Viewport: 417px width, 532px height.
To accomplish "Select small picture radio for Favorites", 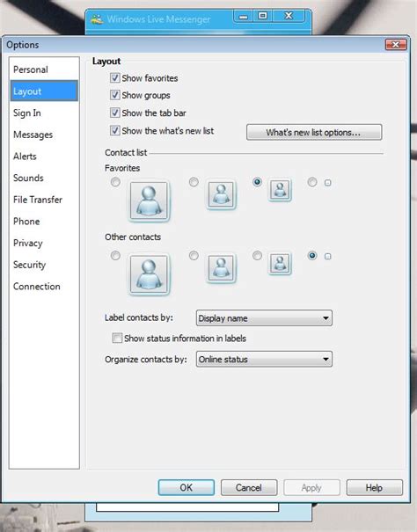I will [257, 182].
